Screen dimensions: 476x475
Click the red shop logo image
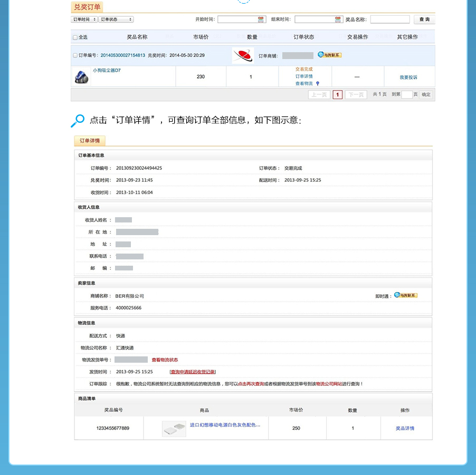[243, 55]
